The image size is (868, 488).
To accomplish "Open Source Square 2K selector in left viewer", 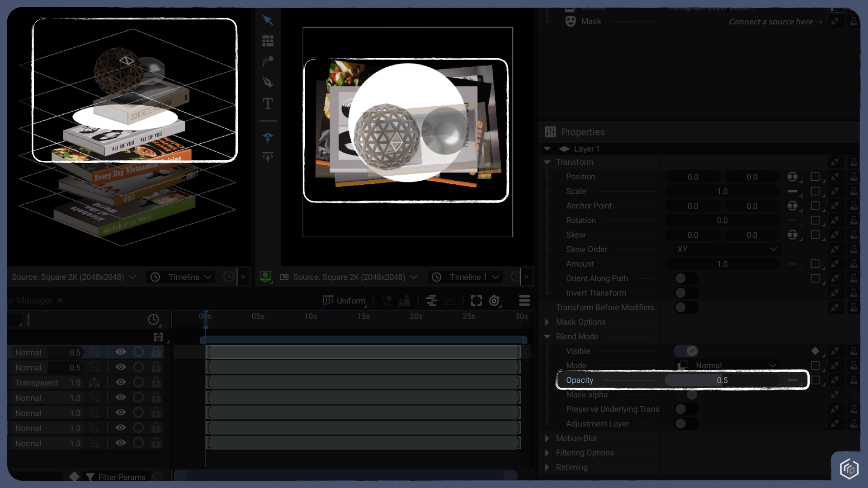I will point(74,277).
